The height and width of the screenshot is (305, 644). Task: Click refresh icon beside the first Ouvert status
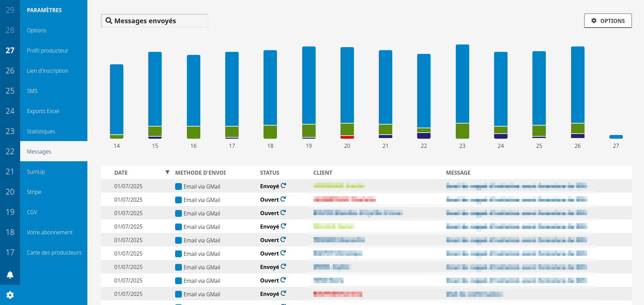pos(283,199)
